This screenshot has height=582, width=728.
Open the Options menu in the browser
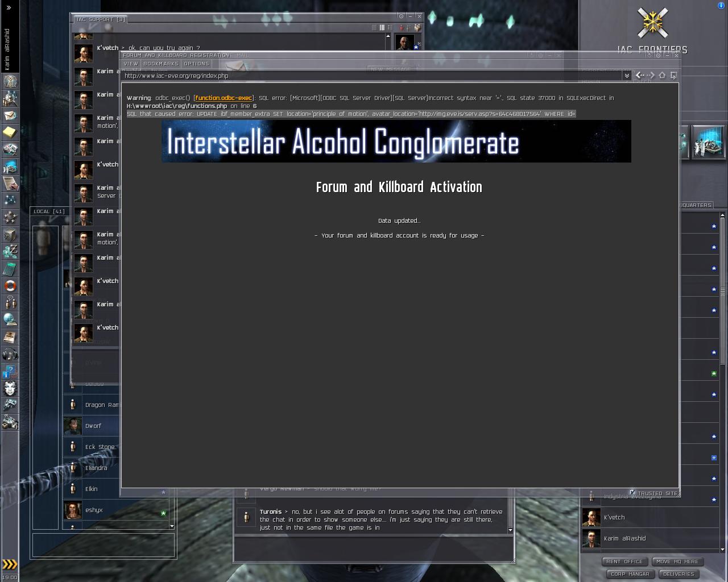[x=196, y=64]
